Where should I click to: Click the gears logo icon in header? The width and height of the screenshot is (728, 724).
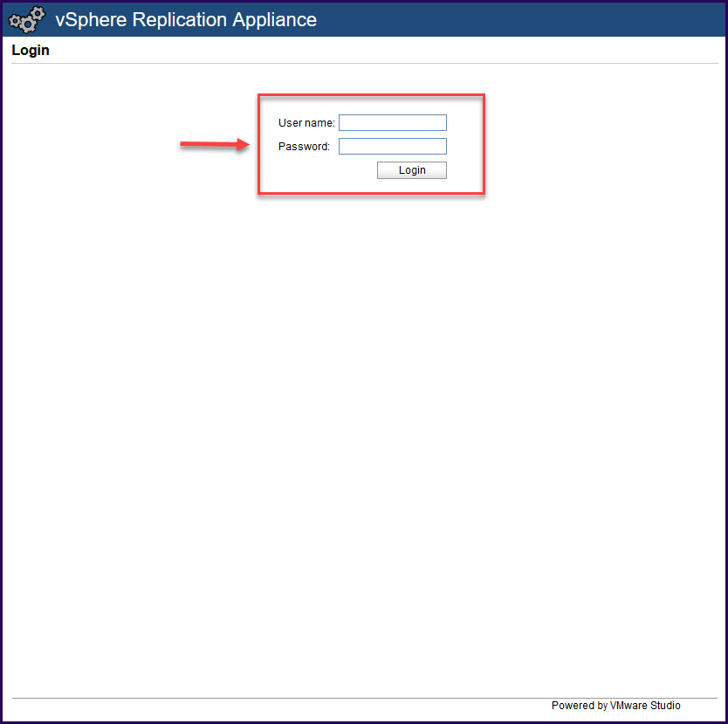click(x=27, y=19)
